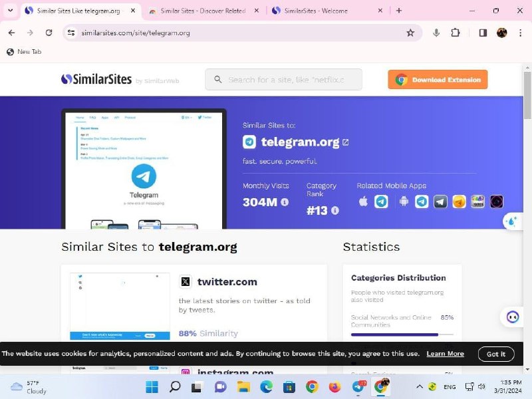
Task: Show hidden system tray icons
Action: [x=419, y=387]
